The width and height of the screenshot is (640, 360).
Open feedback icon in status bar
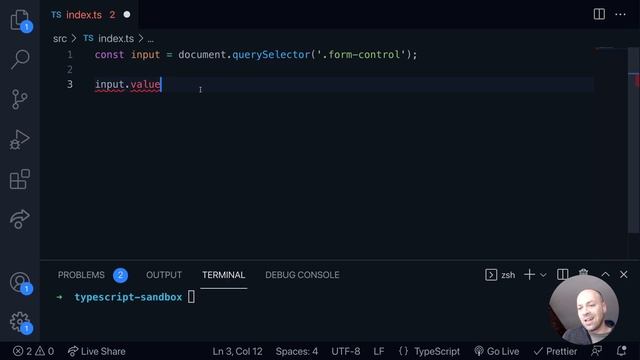coord(596,351)
